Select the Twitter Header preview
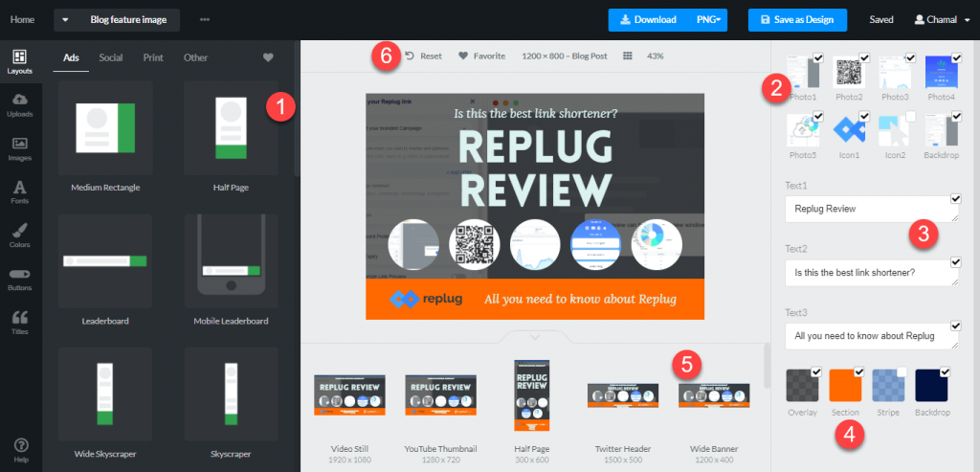Viewport: 980px width, 472px height. [623, 395]
